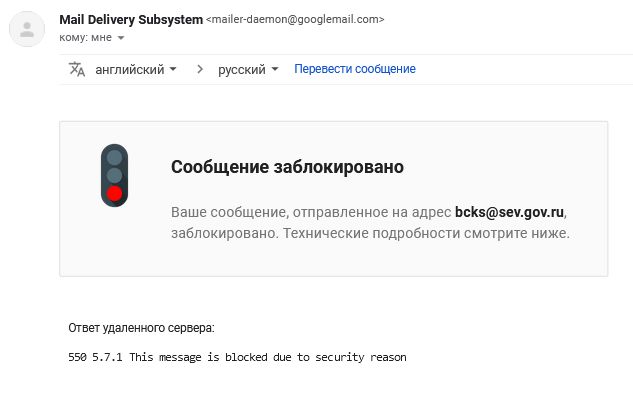633x419 pixels.
Task: Click the "Ваше сообщение, отправленное на адрес" text
Action: 311,213
